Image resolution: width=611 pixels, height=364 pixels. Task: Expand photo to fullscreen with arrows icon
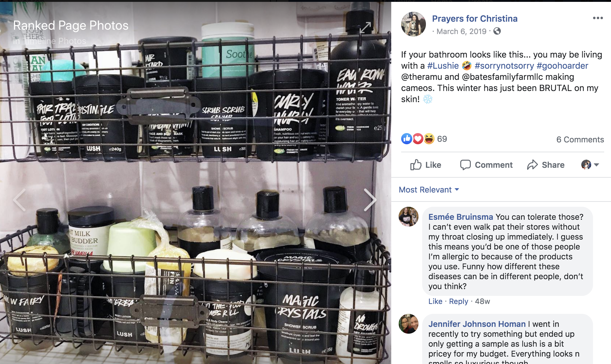tap(365, 28)
